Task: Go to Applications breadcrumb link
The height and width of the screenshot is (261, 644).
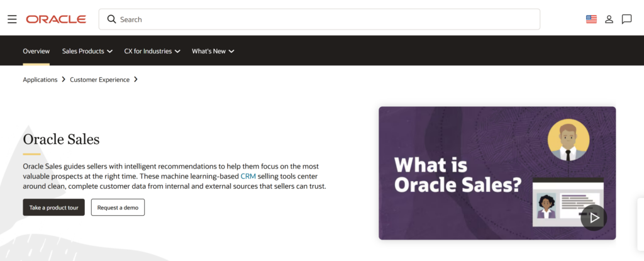Action: coord(40,80)
